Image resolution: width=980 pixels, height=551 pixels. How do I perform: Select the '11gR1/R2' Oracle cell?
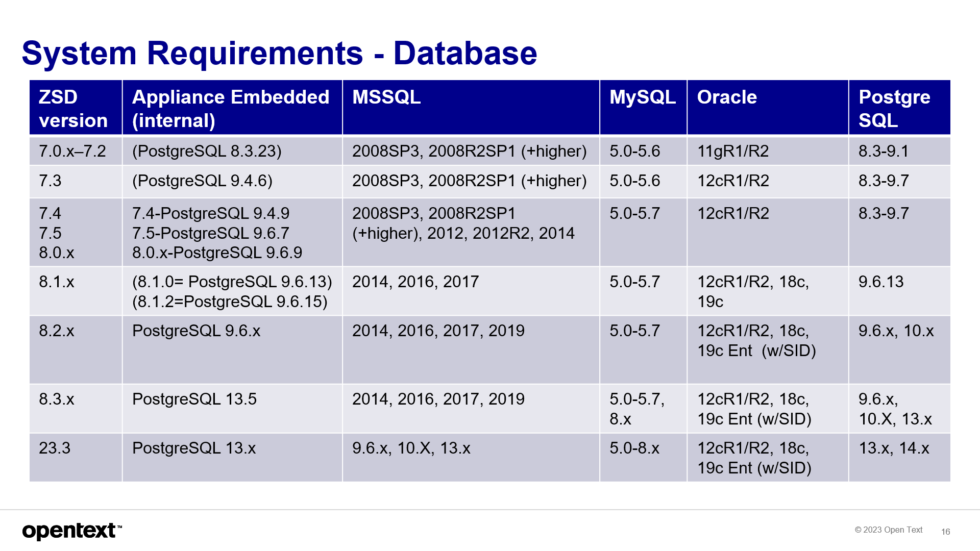click(x=768, y=151)
